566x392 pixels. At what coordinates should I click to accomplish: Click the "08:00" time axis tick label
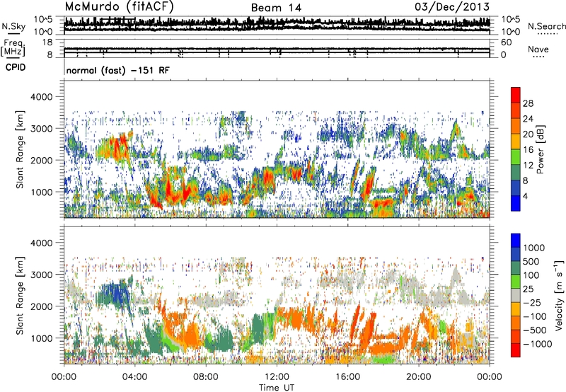pos(206,377)
